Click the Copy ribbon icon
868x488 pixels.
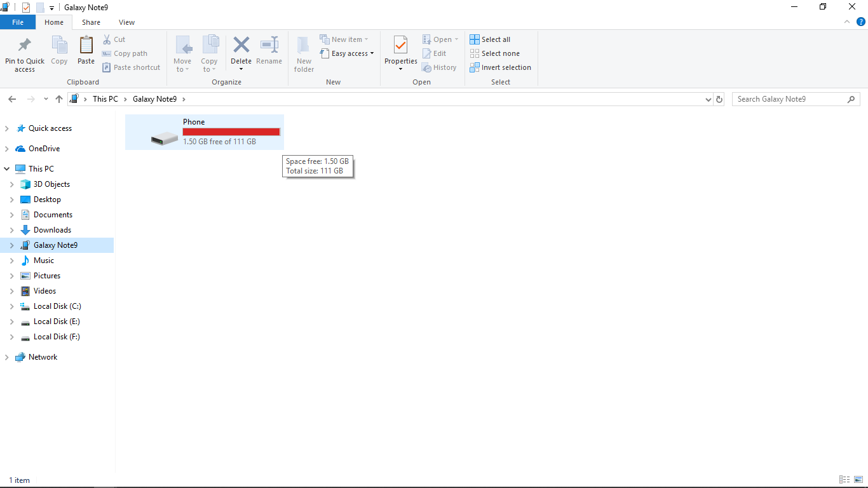click(59, 46)
